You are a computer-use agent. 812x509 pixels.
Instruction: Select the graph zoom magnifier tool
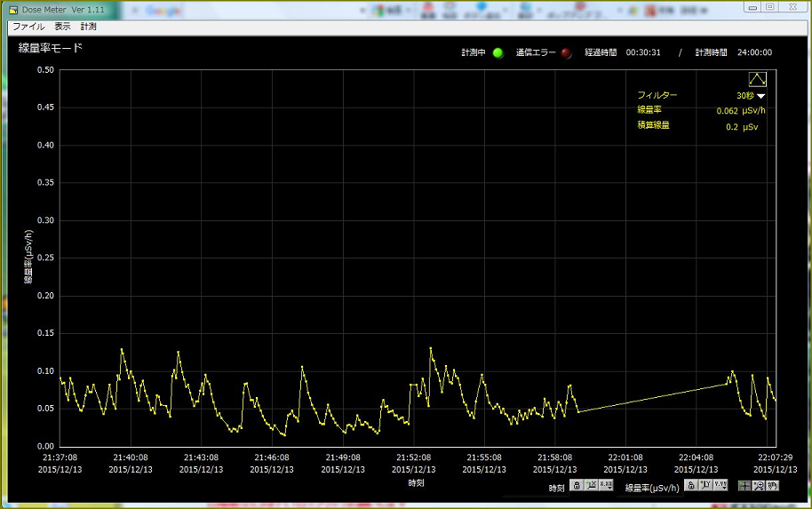pyautogui.click(x=759, y=485)
